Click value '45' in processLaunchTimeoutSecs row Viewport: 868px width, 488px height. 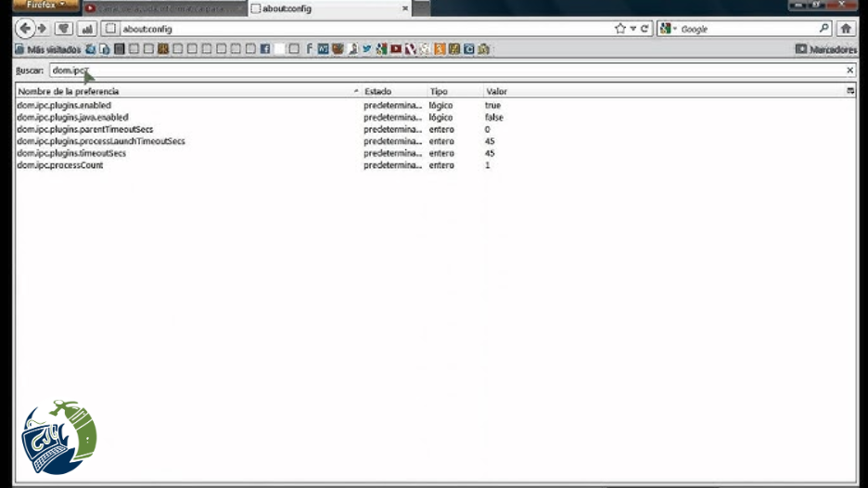490,141
